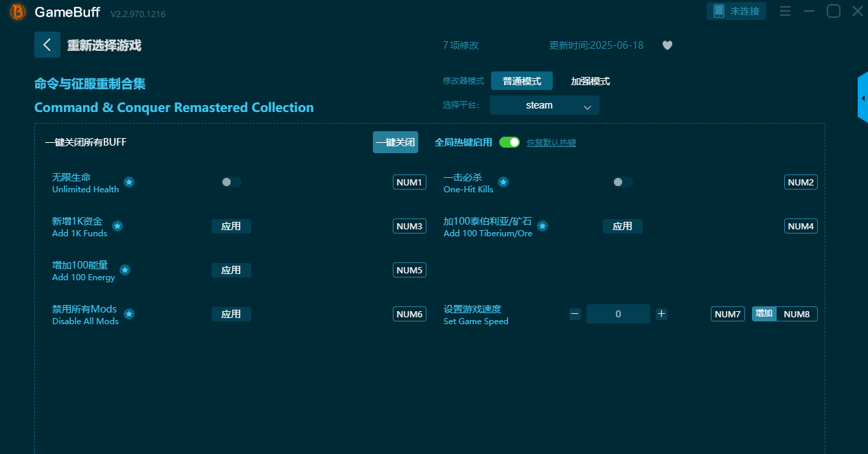Click the back arrow to reselect game
868x454 pixels.
47,45
